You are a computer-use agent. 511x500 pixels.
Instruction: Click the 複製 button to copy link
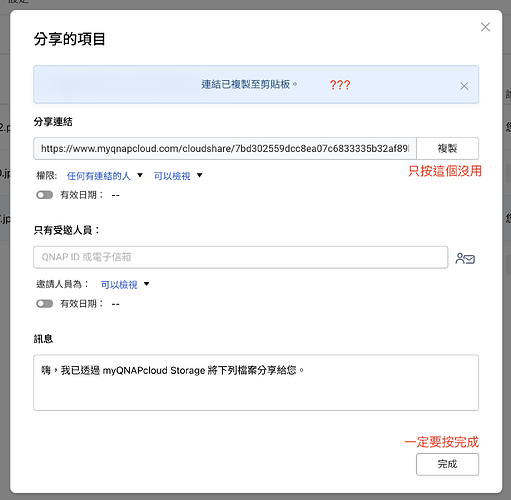(447, 148)
